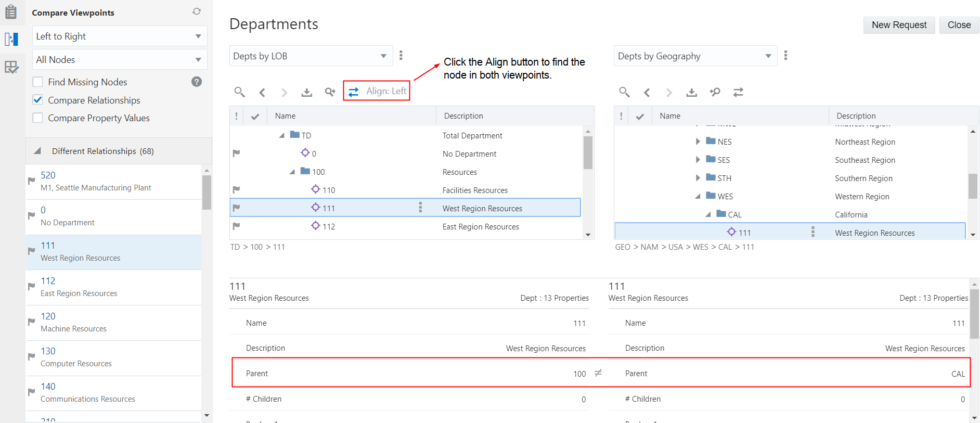This screenshot has height=423, width=980.
Task: Select node 0 No Department in left tree
Action: tap(406, 153)
